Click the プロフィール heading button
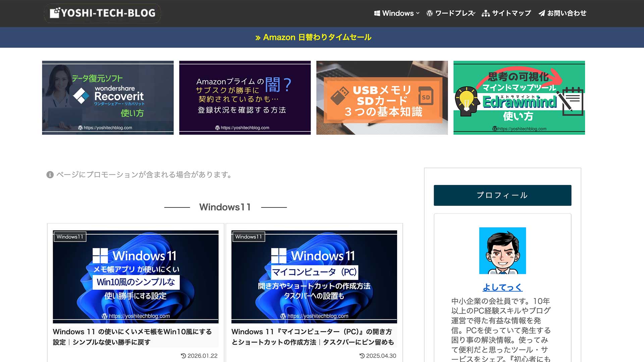Screen dimensions: 644x362 (502, 195)
